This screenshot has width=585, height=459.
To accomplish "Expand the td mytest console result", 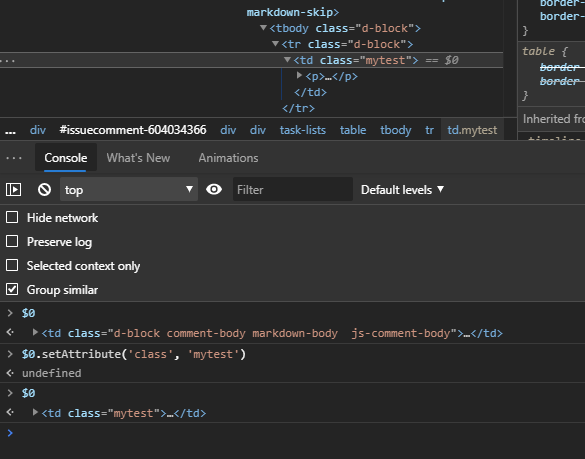I will (x=35, y=412).
